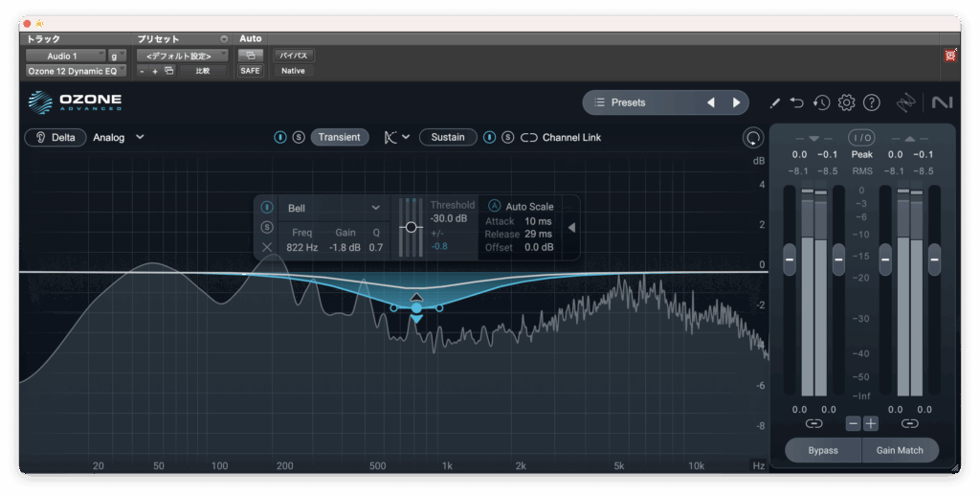Screen dimensions: 980x496
Task: Open the undo history clock icon
Action: pyautogui.click(x=821, y=102)
